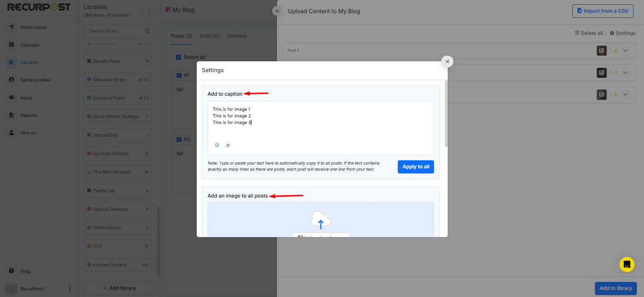Click the search magnifier icon
The image size is (644, 297).
click(147, 31)
